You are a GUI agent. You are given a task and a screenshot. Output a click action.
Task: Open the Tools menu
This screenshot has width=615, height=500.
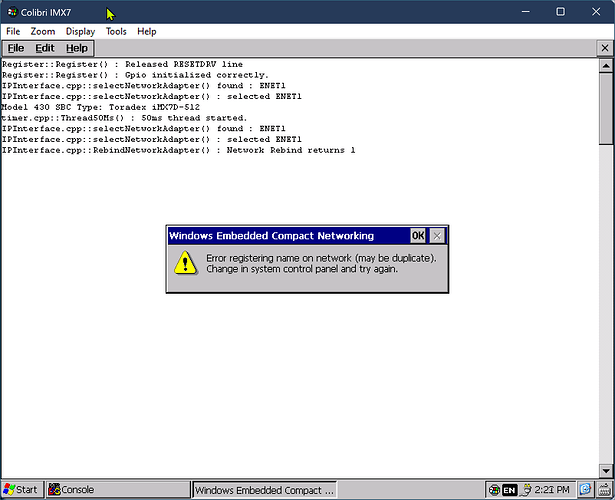[116, 31]
